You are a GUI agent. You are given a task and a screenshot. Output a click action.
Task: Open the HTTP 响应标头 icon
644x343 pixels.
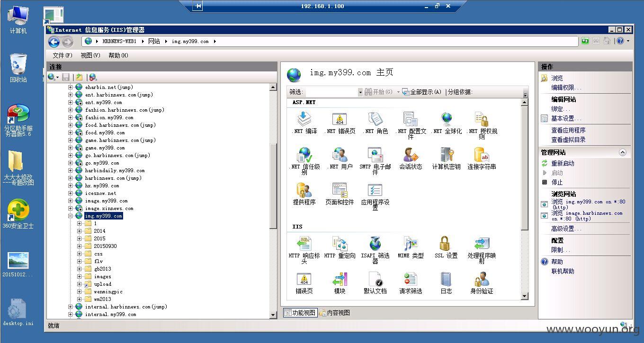[304, 249]
